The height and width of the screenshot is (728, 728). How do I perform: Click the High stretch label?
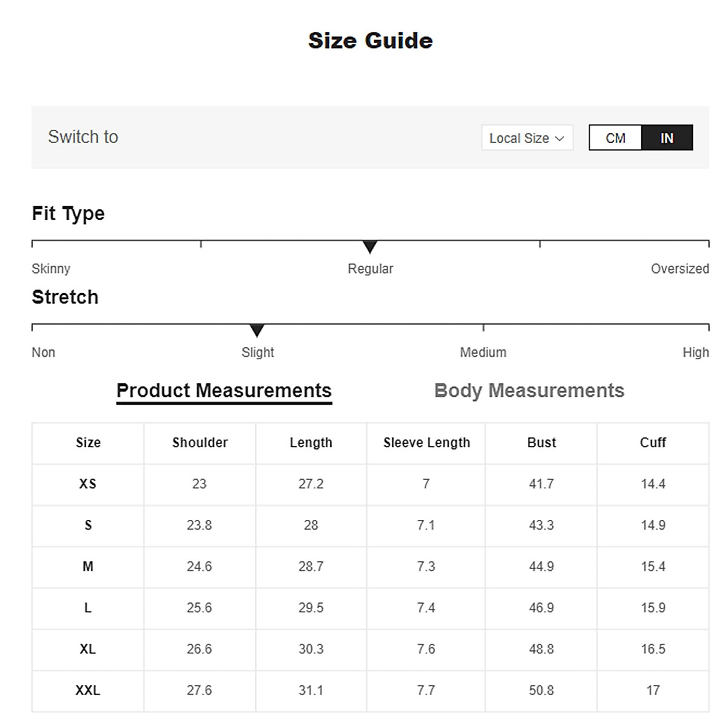click(x=695, y=352)
